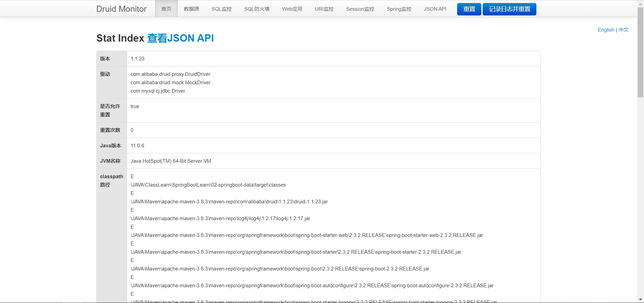Image resolution: width=644 pixels, height=303 pixels.
Task: Open the Druid Monitor brand link
Action: click(121, 9)
